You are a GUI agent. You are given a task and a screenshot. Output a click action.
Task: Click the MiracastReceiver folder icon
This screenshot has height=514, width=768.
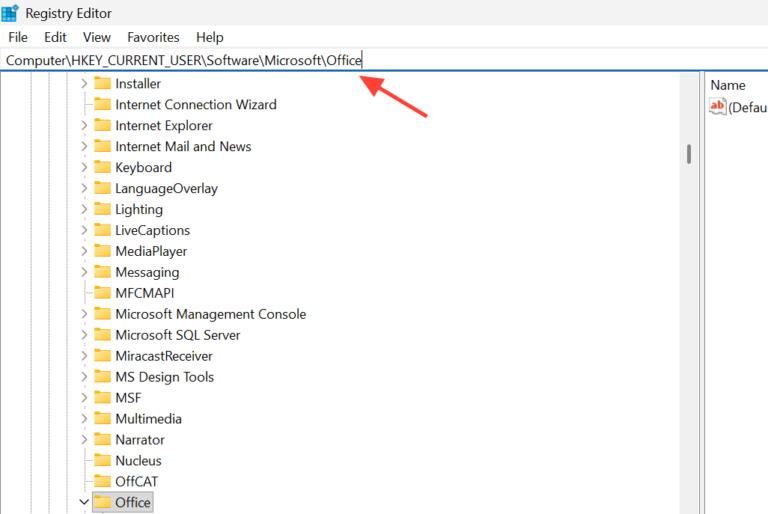pyautogui.click(x=102, y=356)
